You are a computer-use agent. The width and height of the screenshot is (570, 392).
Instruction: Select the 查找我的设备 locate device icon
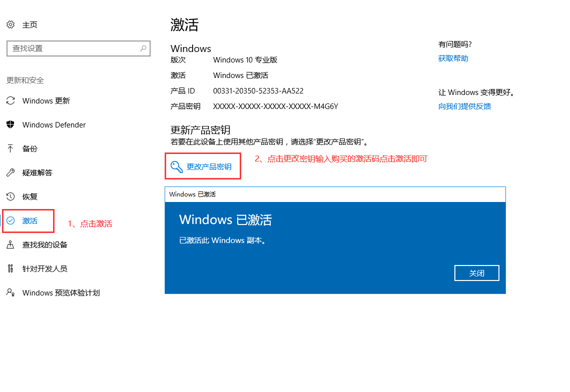[x=11, y=244]
